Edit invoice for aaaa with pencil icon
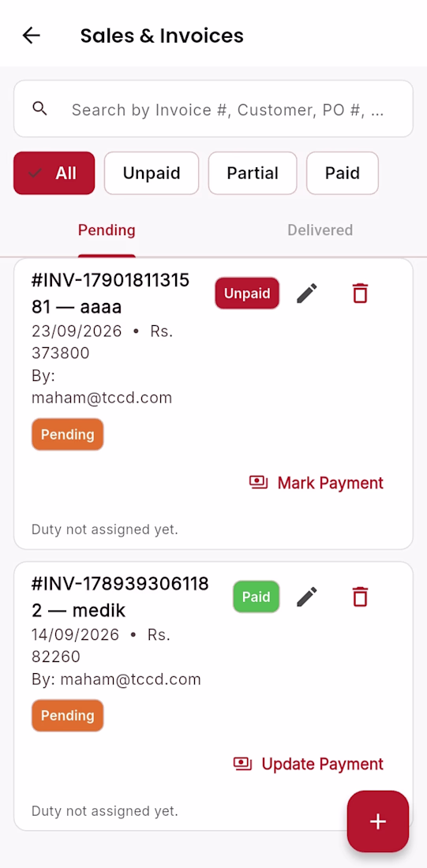The height and width of the screenshot is (868, 427). [x=307, y=293]
